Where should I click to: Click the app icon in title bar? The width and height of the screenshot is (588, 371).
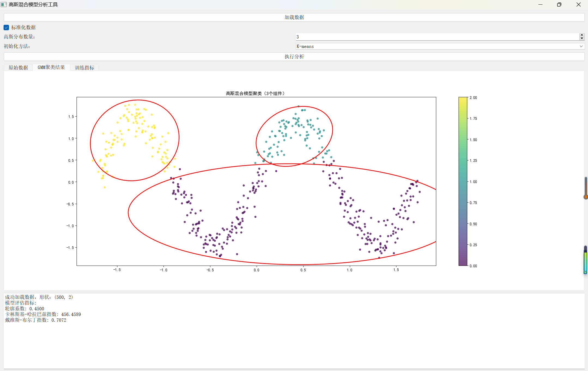(4, 4)
